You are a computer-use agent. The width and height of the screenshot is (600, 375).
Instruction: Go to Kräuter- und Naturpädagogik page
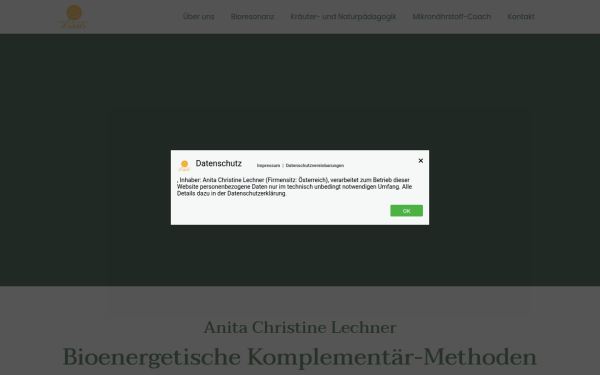click(343, 17)
